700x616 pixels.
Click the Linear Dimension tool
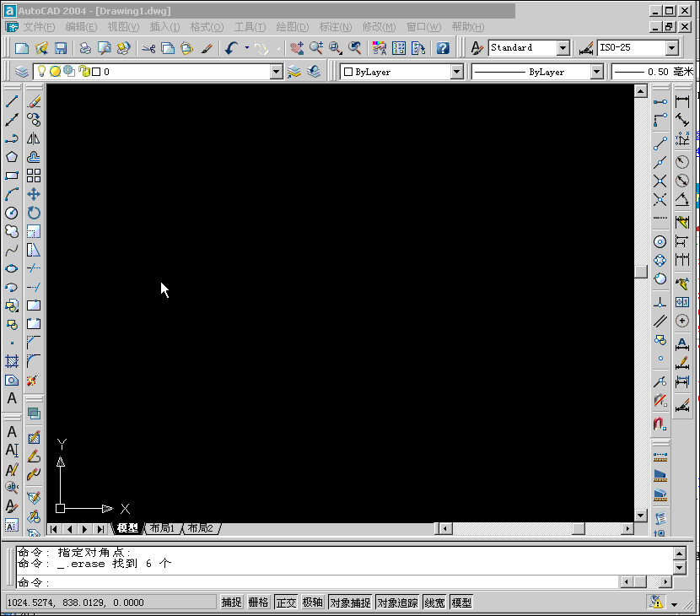[682, 101]
